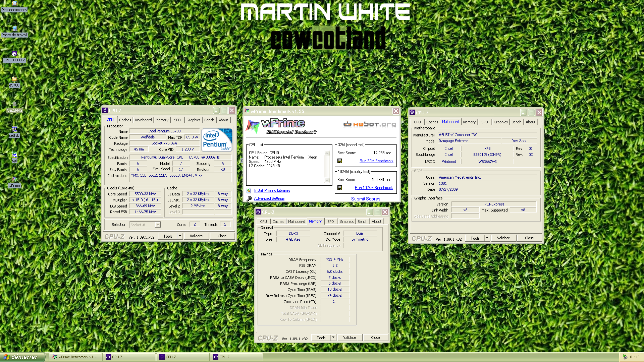Click the Intel Pentium inside logo
Viewport: 644px width, 362px height.
tap(216, 140)
